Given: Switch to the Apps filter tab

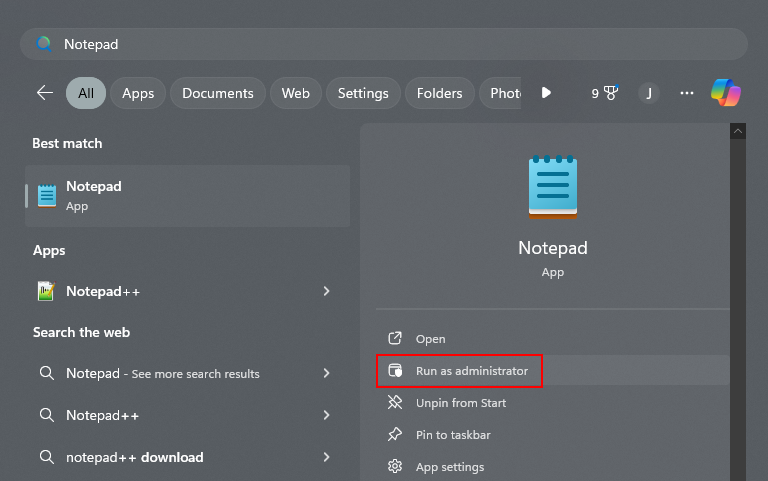Looking at the screenshot, I should [x=138, y=93].
